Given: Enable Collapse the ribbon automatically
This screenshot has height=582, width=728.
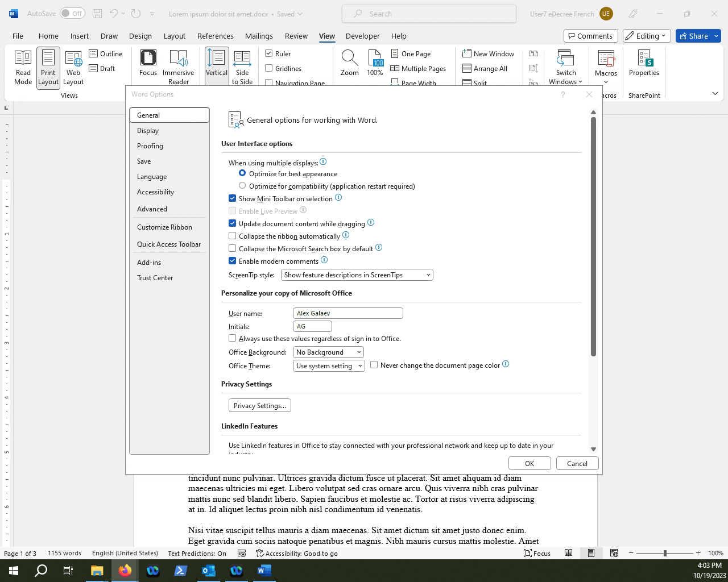Looking at the screenshot, I should pyautogui.click(x=233, y=235).
